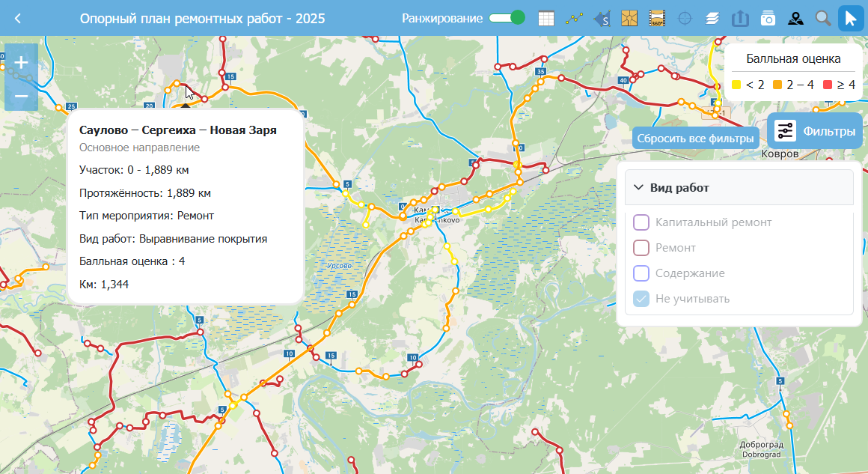Open the table view icon
Screen dimensions: 868x474
pos(546,19)
